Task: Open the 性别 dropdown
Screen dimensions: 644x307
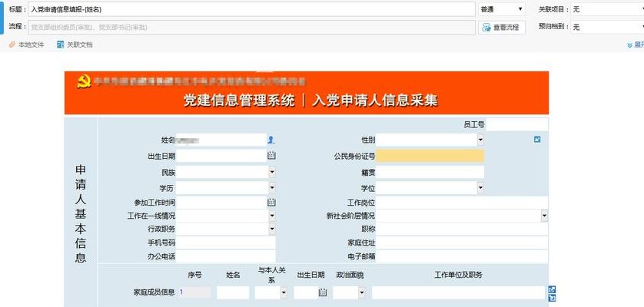Action: 480,140
